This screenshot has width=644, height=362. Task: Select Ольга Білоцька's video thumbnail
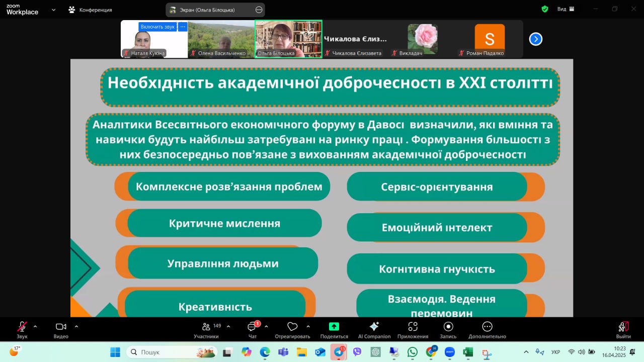288,39
